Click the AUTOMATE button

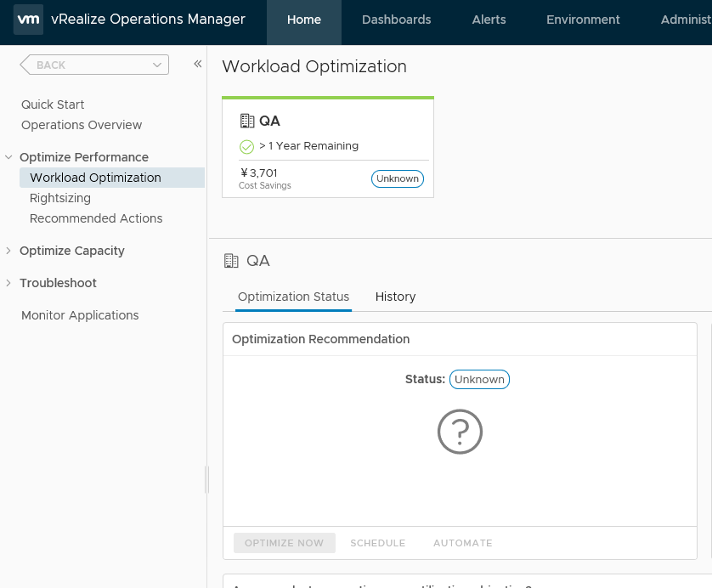[x=462, y=543]
